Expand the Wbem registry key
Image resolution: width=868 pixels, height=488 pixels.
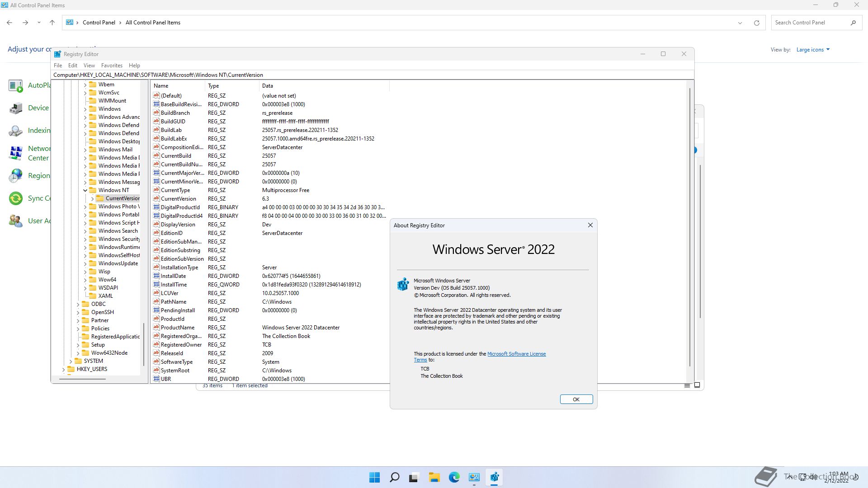click(85, 84)
